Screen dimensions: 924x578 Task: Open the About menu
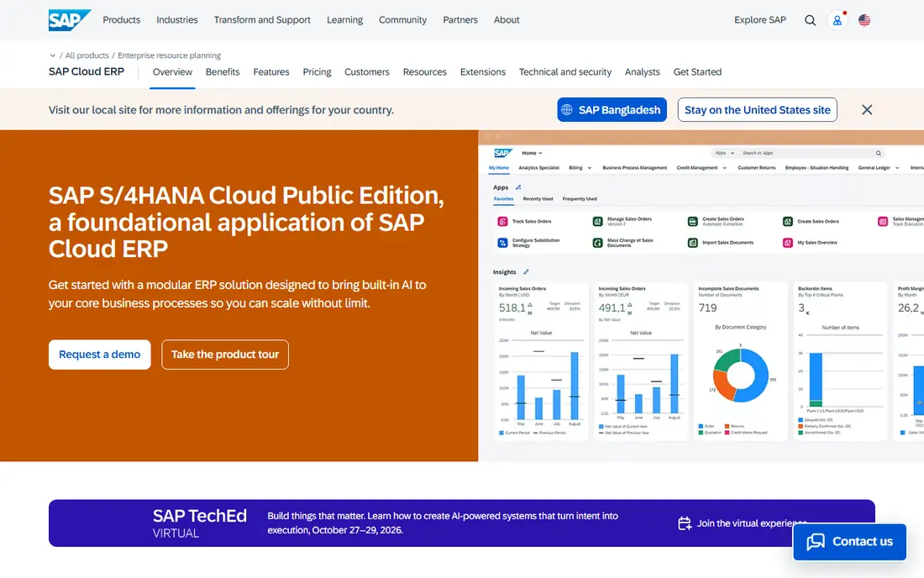click(x=507, y=20)
